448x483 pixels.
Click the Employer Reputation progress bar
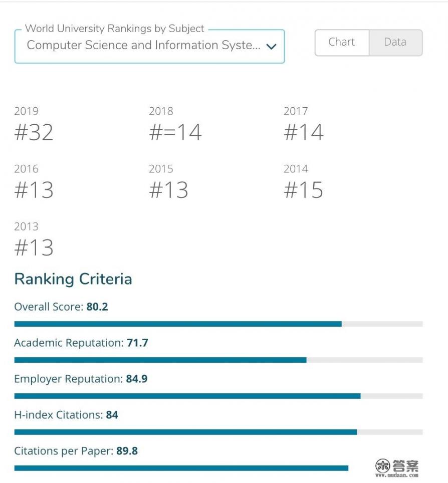point(218,396)
